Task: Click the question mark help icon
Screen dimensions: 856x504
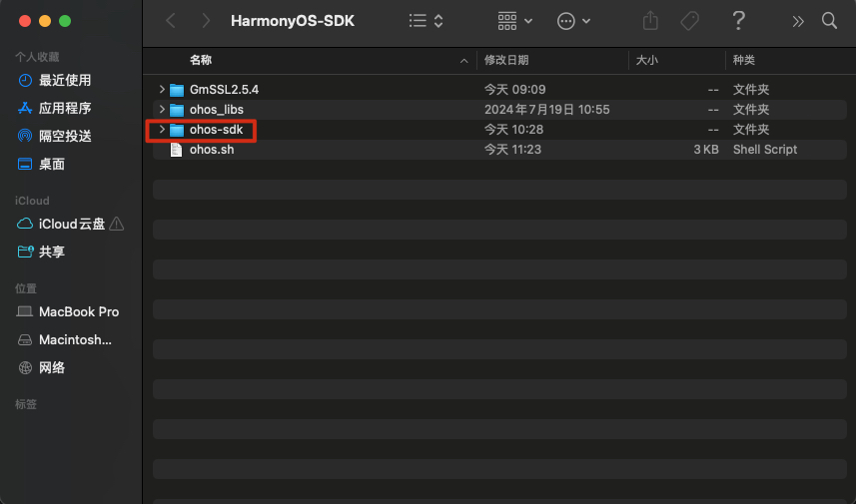Action: coord(738,21)
